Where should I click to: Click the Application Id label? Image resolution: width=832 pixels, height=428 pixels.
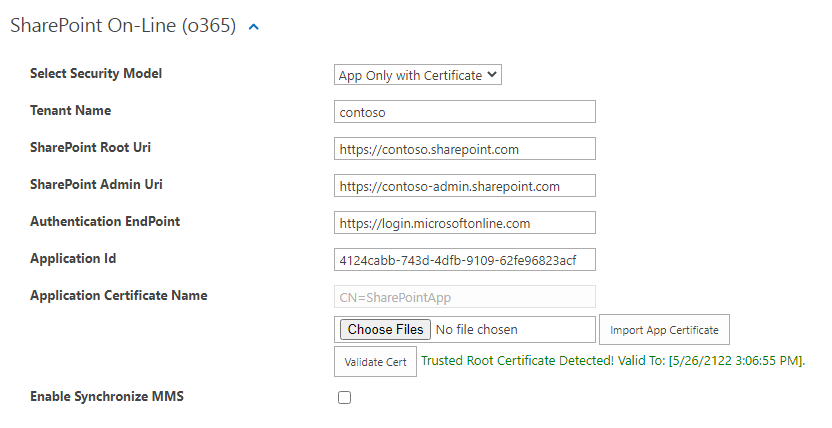pos(73,259)
